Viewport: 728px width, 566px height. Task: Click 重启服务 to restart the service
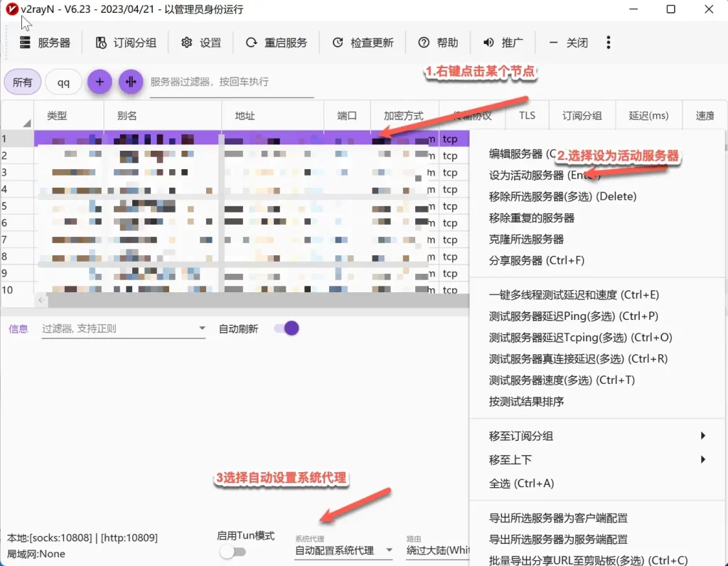pos(277,43)
